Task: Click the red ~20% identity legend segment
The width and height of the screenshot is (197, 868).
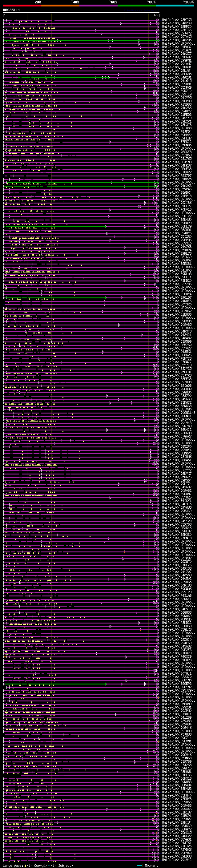Action: coord(22,6)
